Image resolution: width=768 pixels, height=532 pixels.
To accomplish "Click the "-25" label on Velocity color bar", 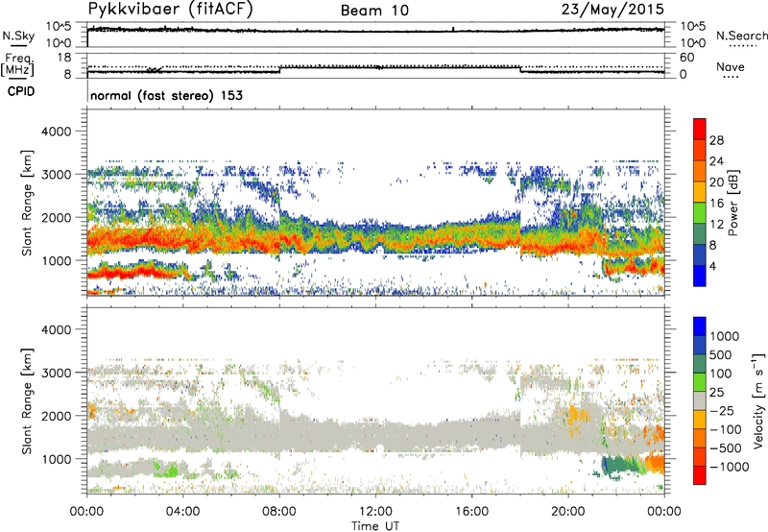I will (721, 410).
